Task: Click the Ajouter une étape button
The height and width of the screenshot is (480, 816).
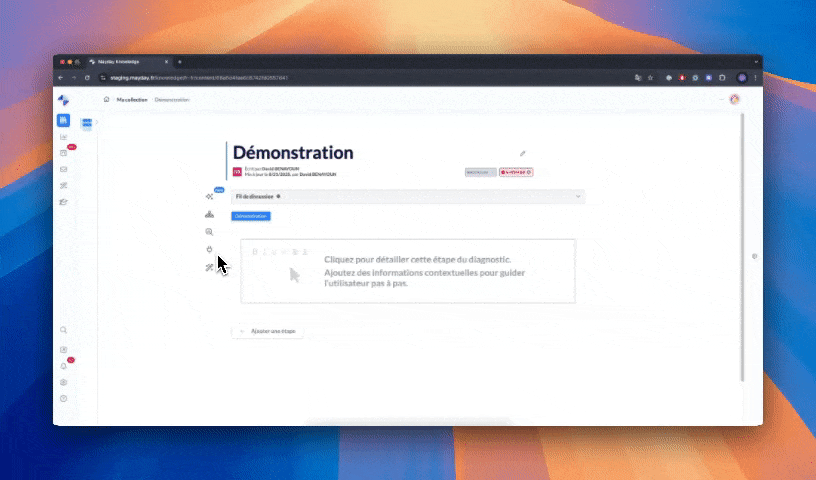Action: click(267, 331)
